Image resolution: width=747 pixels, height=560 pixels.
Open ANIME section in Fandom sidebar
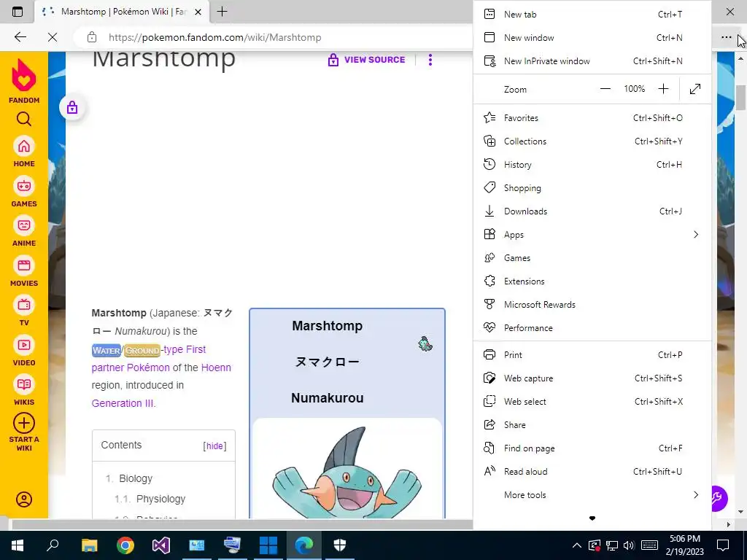tap(24, 231)
